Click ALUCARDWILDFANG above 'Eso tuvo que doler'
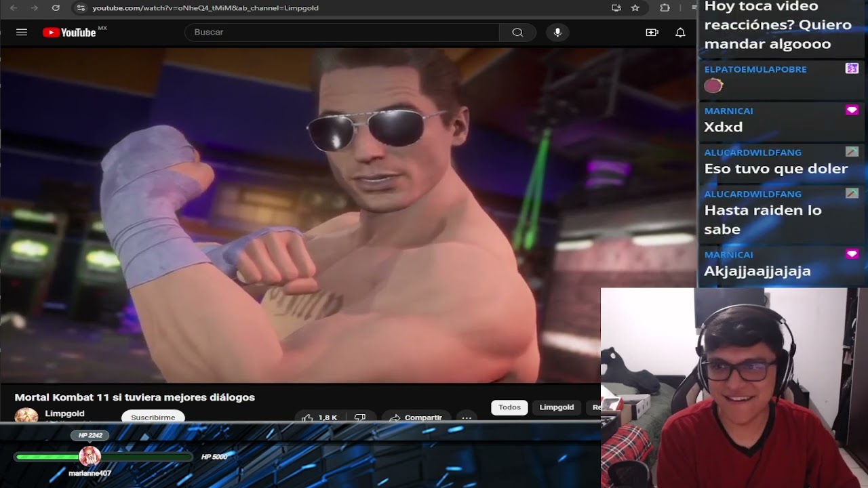Viewport: 868px width, 488px height. tap(753, 152)
